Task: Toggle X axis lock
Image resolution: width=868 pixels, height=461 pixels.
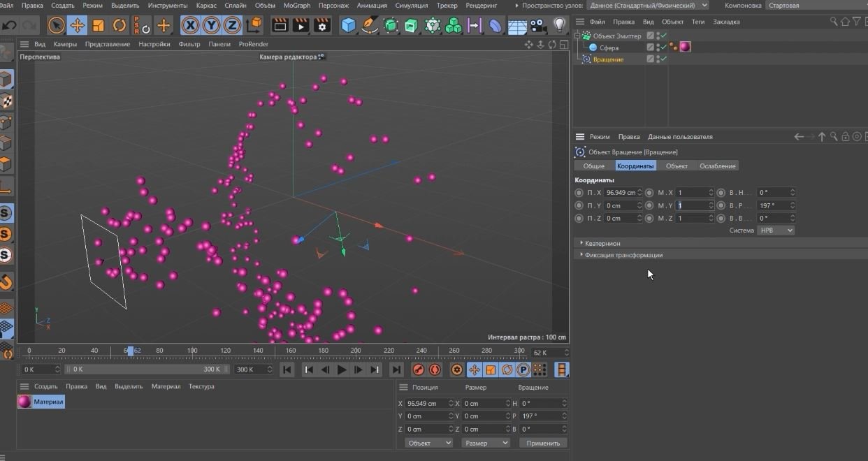Action: [x=190, y=26]
